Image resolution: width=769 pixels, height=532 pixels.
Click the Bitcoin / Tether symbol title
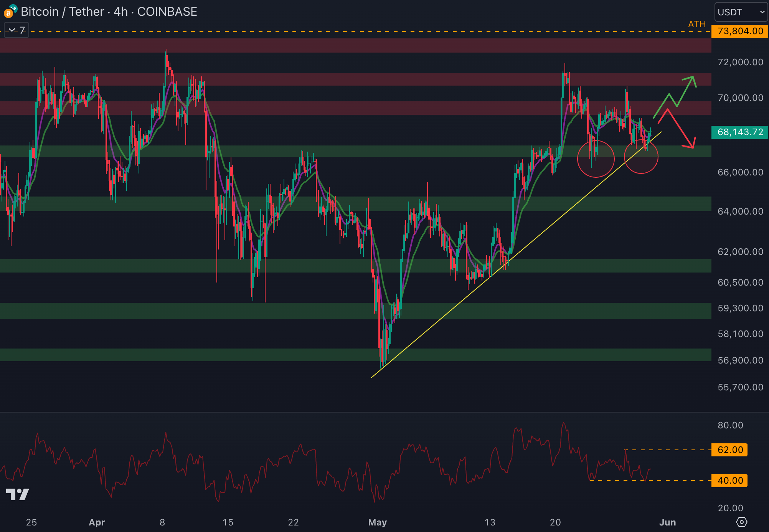coord(62,12)
